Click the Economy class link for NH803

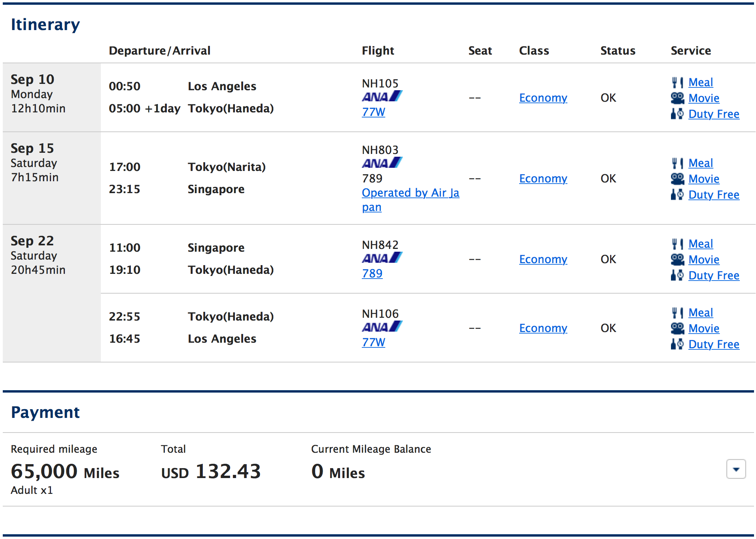pyautogui.click(x=543, y=179)
